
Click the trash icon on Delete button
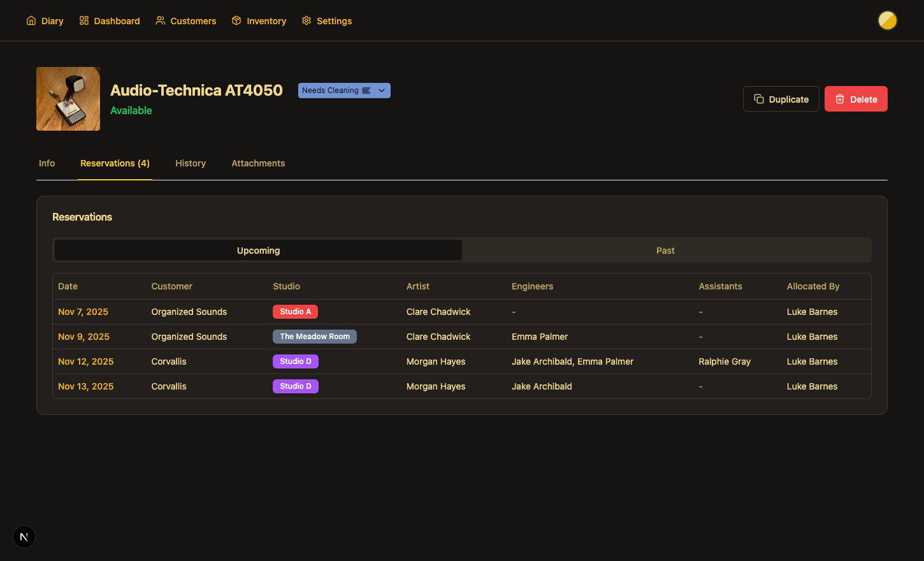point(839,99)
